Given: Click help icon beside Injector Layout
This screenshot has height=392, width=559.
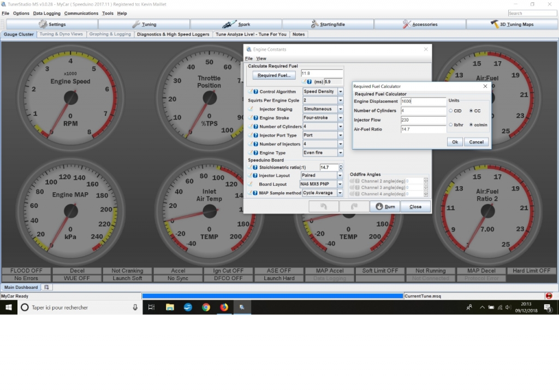Looking at the screenshot, I should [255, 175].
